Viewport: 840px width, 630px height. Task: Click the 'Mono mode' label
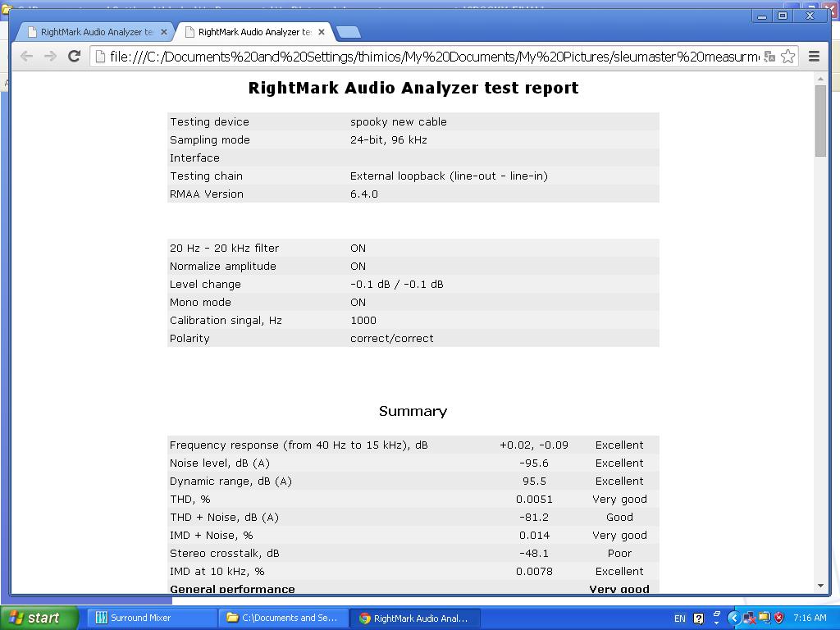point(200,302)
